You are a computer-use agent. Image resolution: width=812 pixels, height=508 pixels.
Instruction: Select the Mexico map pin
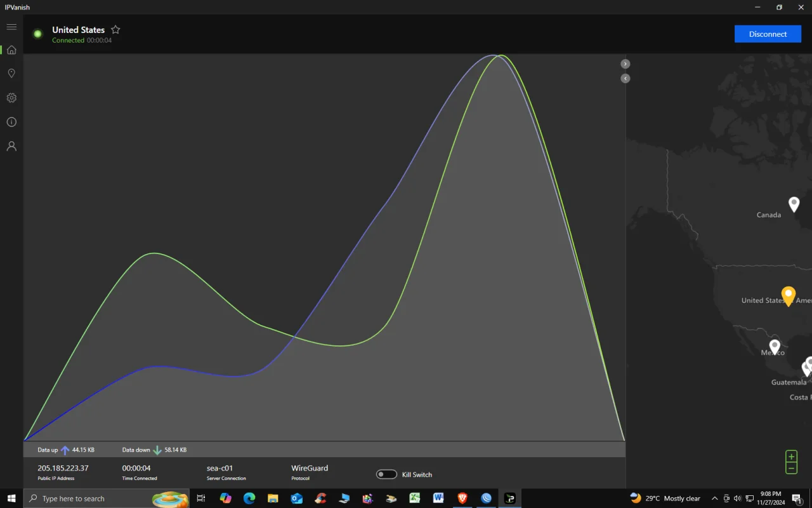pyautogui.click(x=774, y=347)
